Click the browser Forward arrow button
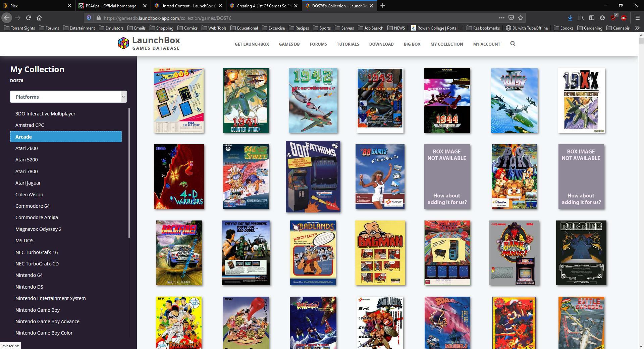The width and height of the screenshot is (644, 349). click(18, 18)
